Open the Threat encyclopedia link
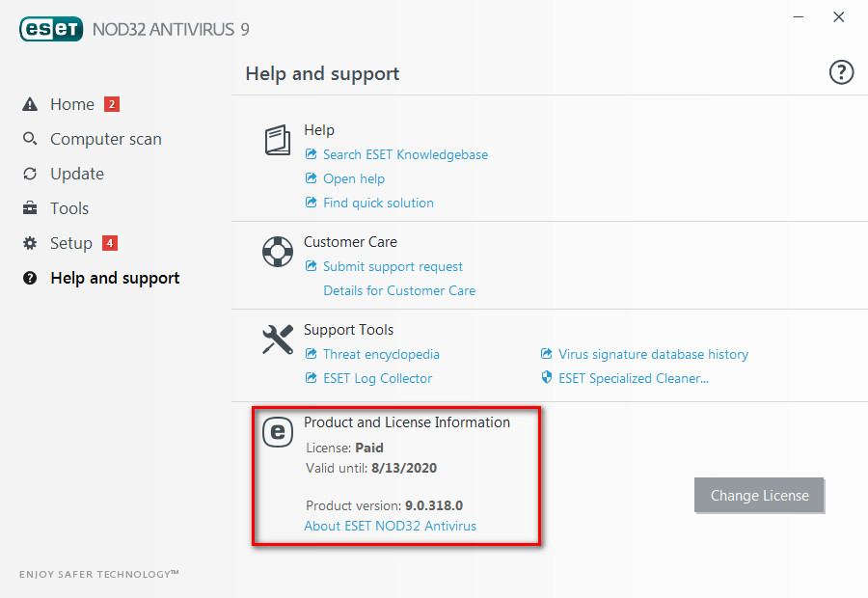The image size is (868, 598). [x=381, y=354]
